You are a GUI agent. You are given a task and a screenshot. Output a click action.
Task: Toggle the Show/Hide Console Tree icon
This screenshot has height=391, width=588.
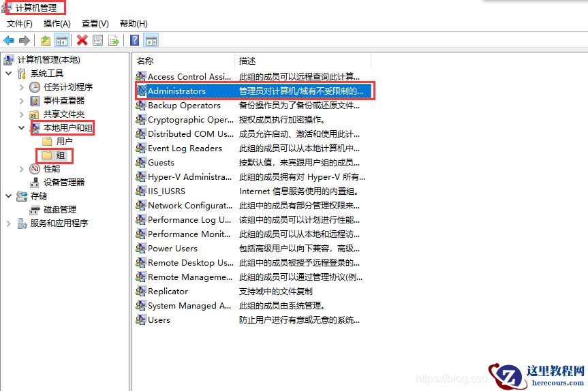(62, 40)
